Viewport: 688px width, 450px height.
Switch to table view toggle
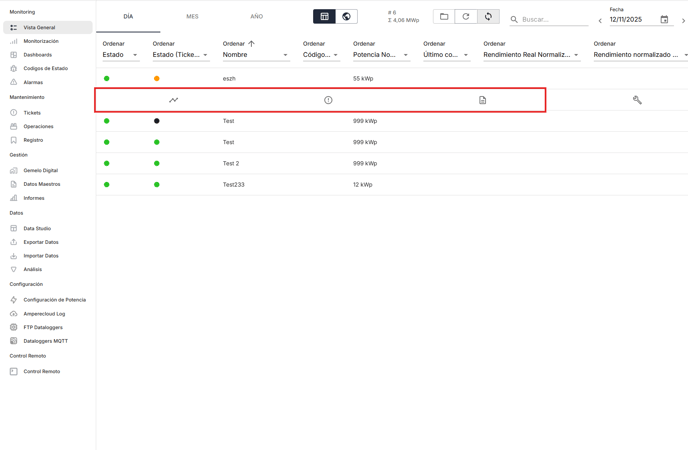[x=324, y=17]
